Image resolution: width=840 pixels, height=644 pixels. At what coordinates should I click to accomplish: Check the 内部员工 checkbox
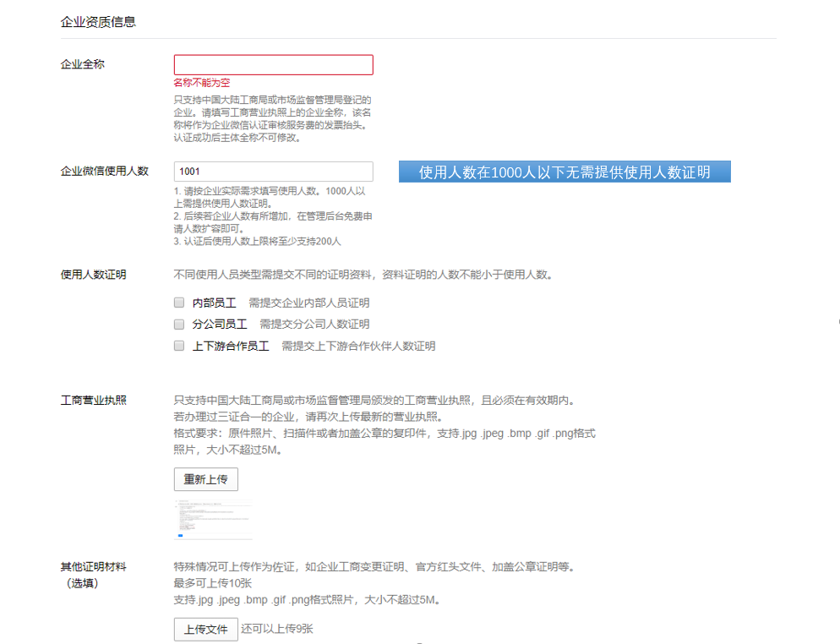pyautogui.click(x=179, y=303)
